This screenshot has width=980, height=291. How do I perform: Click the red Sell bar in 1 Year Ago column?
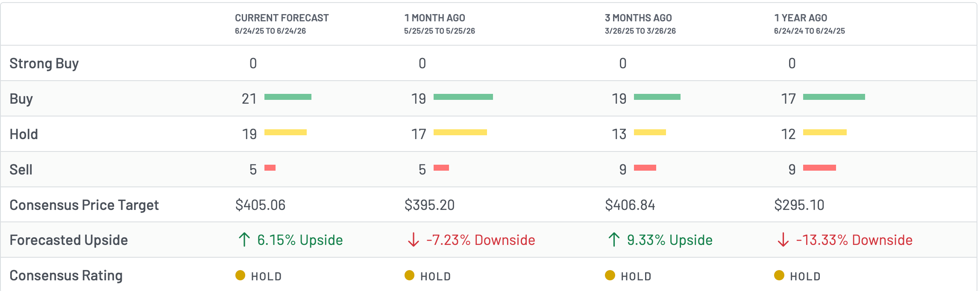[x=819, y=168]
